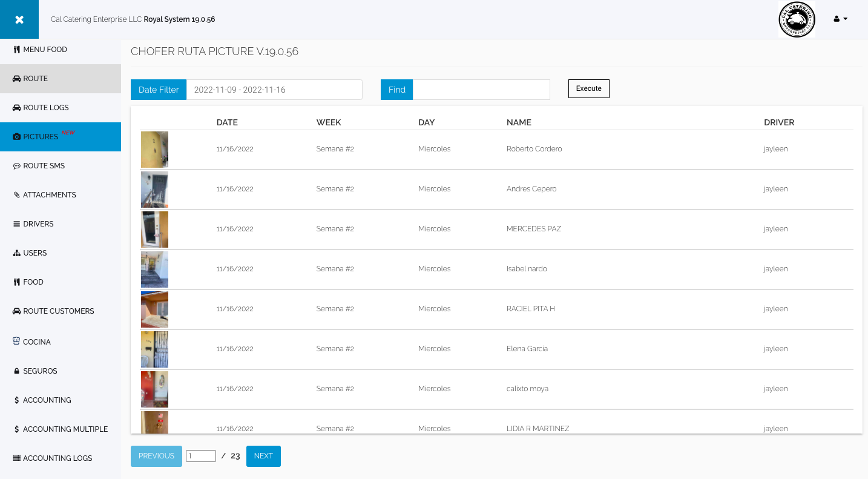
Task: Open the user account dropdown
Action: tap(840, 19)
